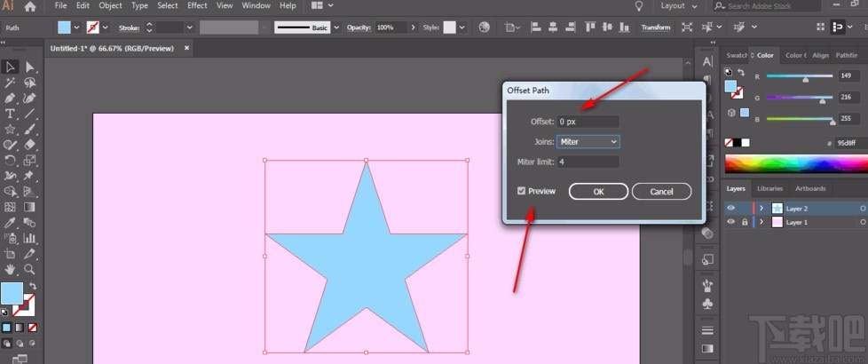The height and width of the screenshot is (364, 868).
Task: Select the Magic Wand tool
Action: coord(10,83)
